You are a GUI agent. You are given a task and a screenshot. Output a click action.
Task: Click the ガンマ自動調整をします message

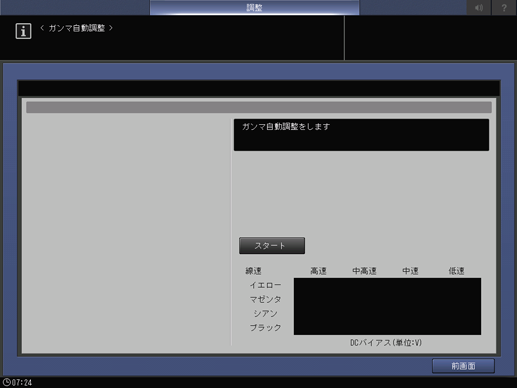(286, 127)
